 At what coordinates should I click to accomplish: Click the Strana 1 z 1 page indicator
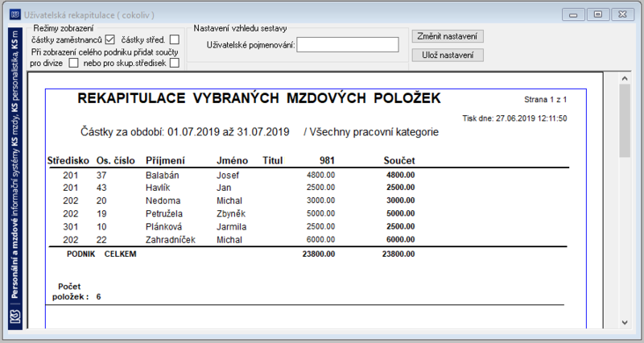coord(546,100)
